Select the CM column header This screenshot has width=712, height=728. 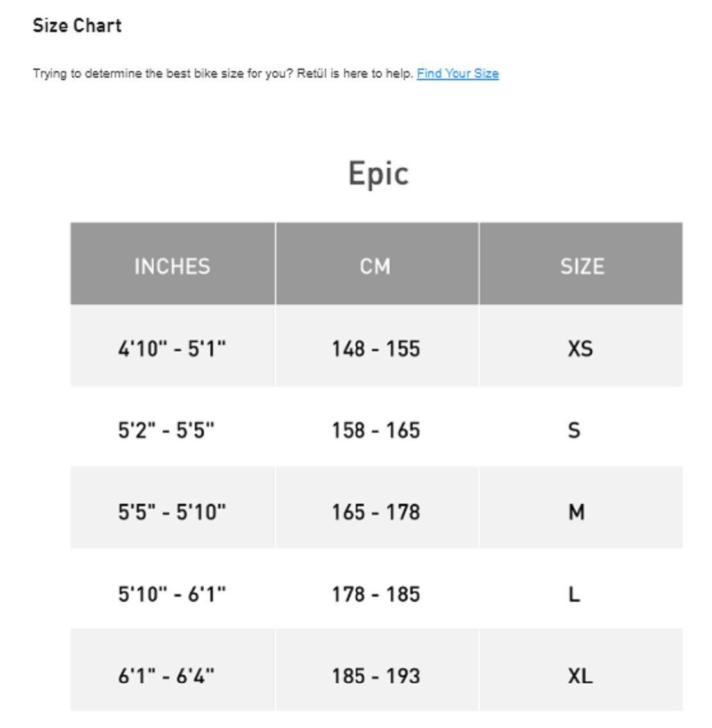coord(376,266)
